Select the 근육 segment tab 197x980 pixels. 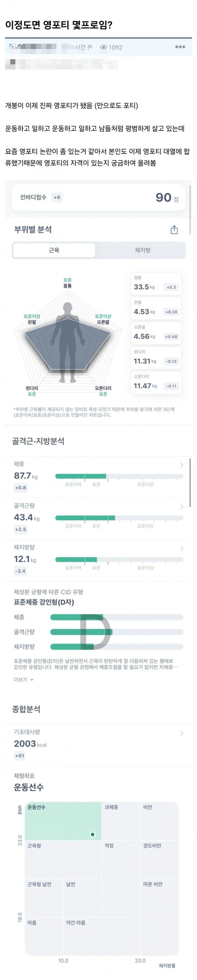[x=54, y=250]
